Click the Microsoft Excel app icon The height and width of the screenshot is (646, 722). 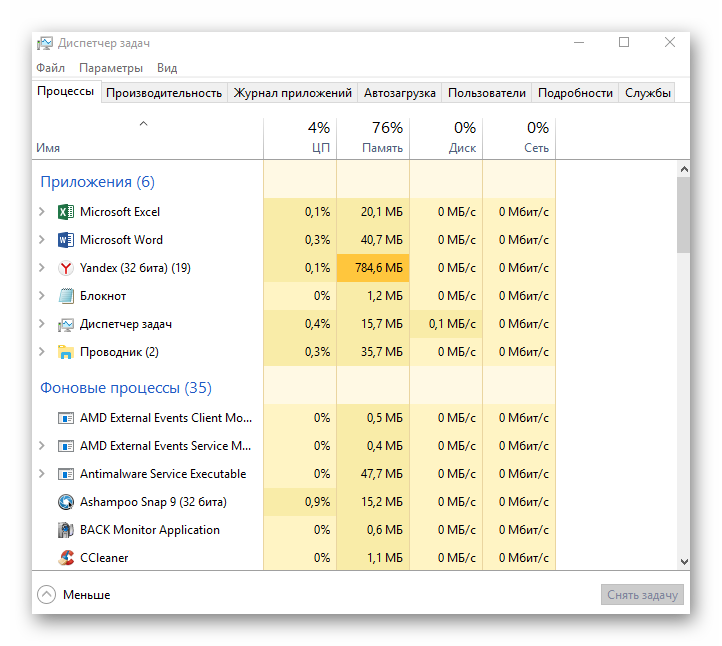coord(65,212)
